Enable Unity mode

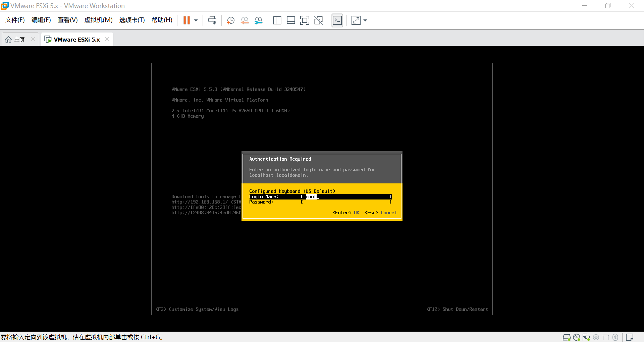point(318,20)
